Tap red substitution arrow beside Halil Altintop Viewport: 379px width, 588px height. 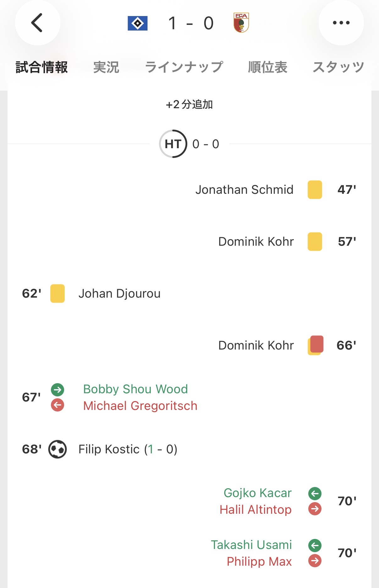point(315,509)
